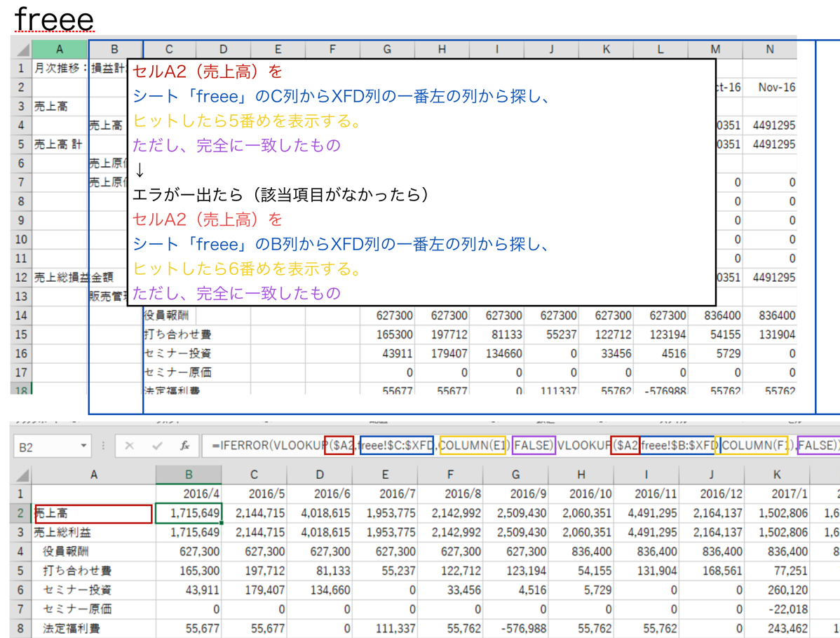
Task: Select row 16 header in upper freee sheet
Action: 22,353
